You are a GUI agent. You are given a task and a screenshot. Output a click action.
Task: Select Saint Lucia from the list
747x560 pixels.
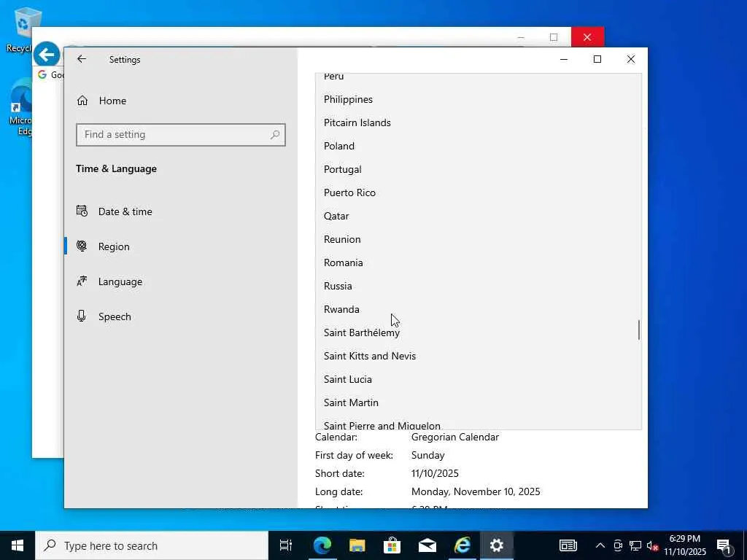click(x=479, y=379)
